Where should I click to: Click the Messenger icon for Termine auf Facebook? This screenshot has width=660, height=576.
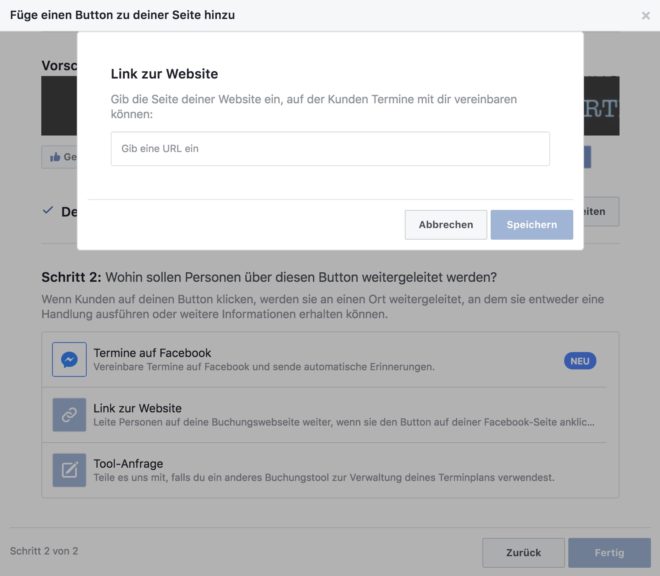pos(69,359)
